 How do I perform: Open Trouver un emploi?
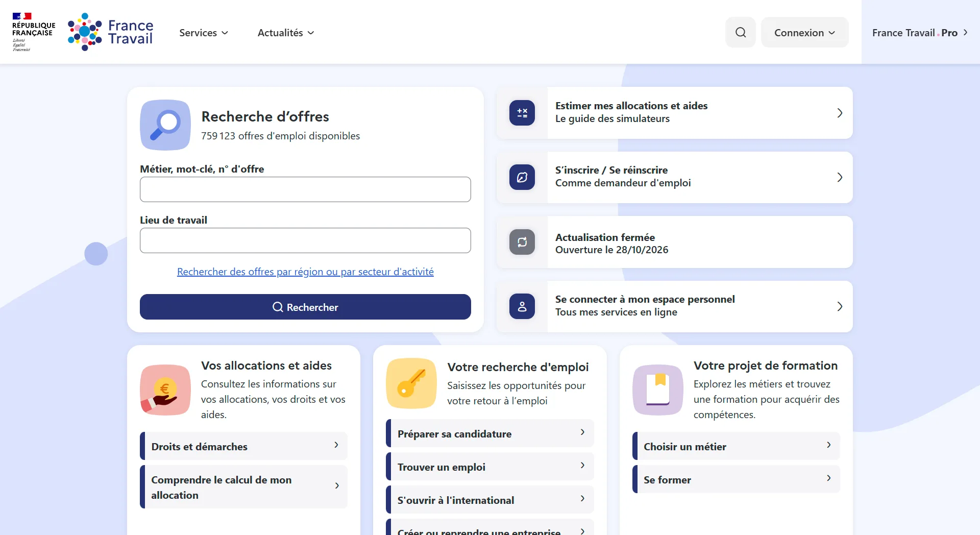tap(490, 467)
